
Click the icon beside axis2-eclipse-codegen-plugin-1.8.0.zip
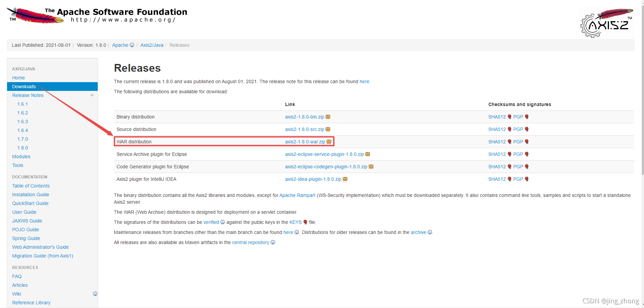click(x=371, y=167)
